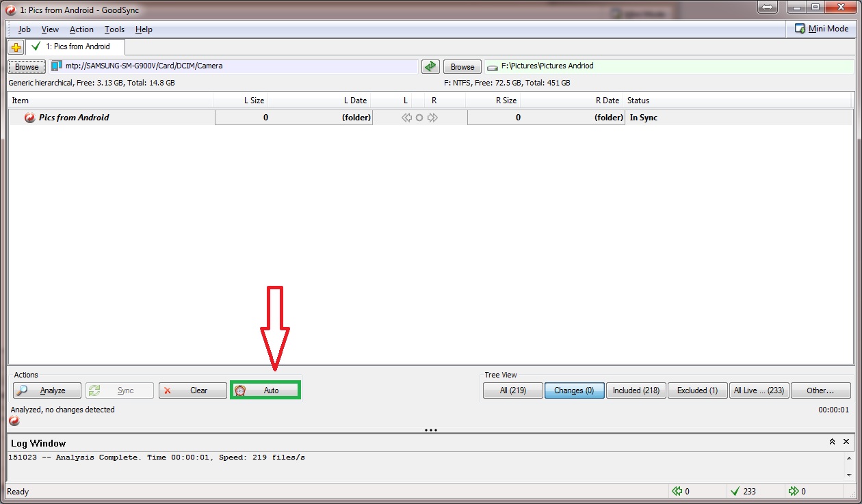Click the Item column header
The height and width of the screenshot is (504, 862).
[111, 101]
